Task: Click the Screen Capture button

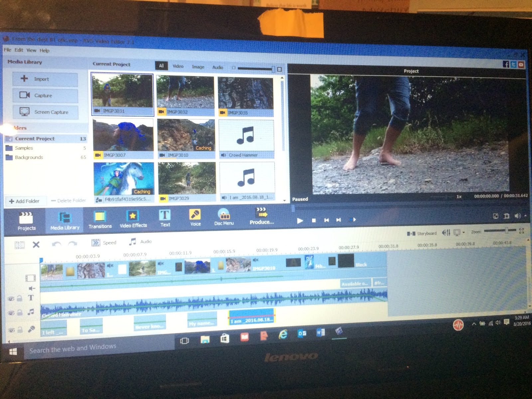Action: 46,112
